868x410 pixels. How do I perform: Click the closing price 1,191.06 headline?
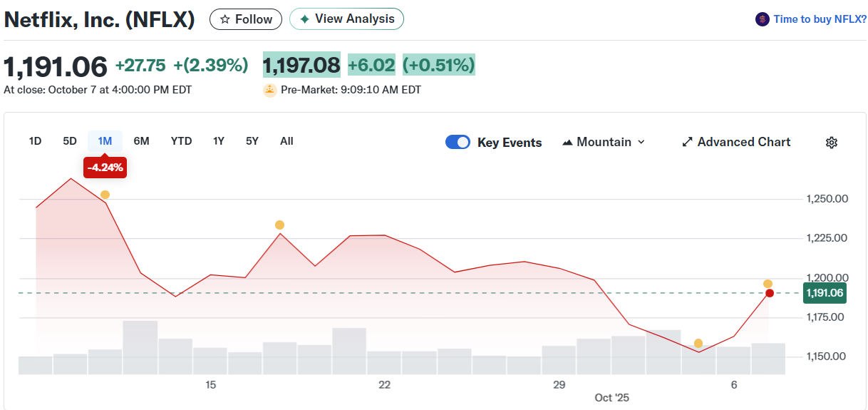(x=56, y=66)
